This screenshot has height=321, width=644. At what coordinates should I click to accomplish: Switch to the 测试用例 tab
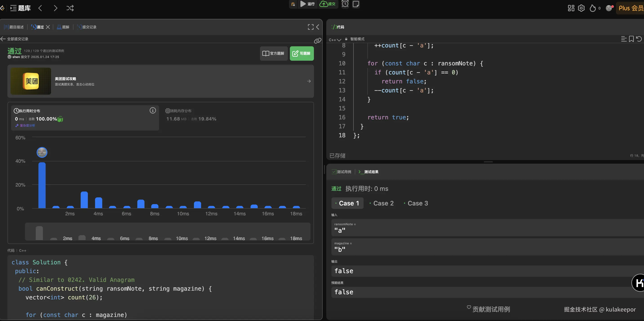point(342,172)
